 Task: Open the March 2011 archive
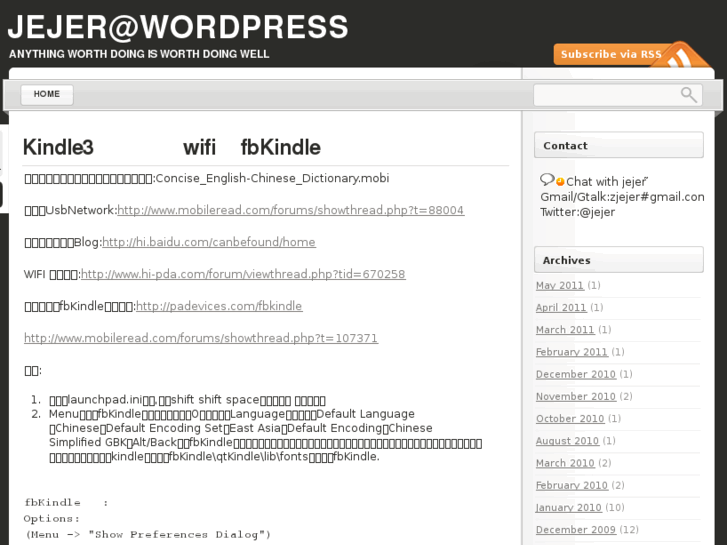565,330
